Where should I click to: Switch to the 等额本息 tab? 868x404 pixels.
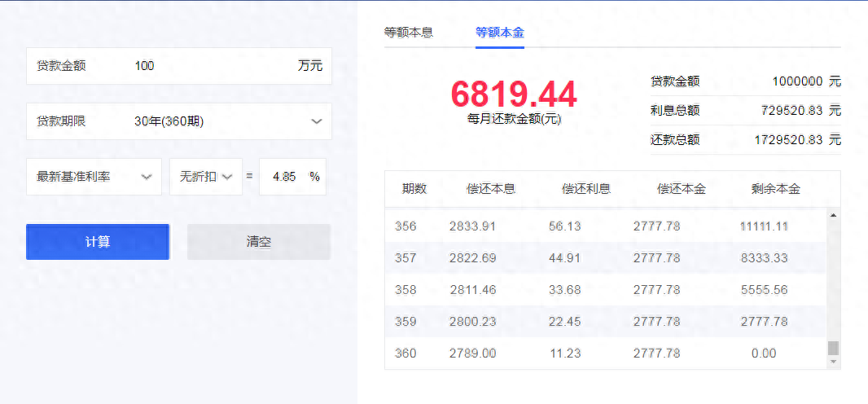[409, 33]
